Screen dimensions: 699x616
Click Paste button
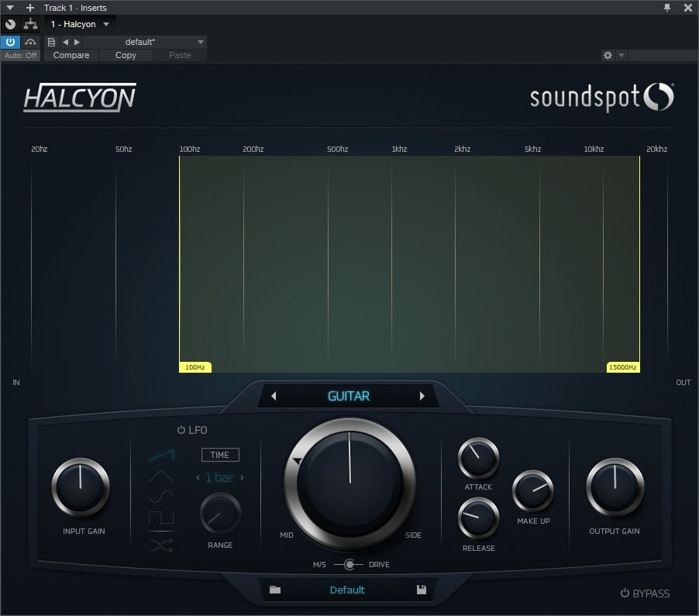(180, 55)
